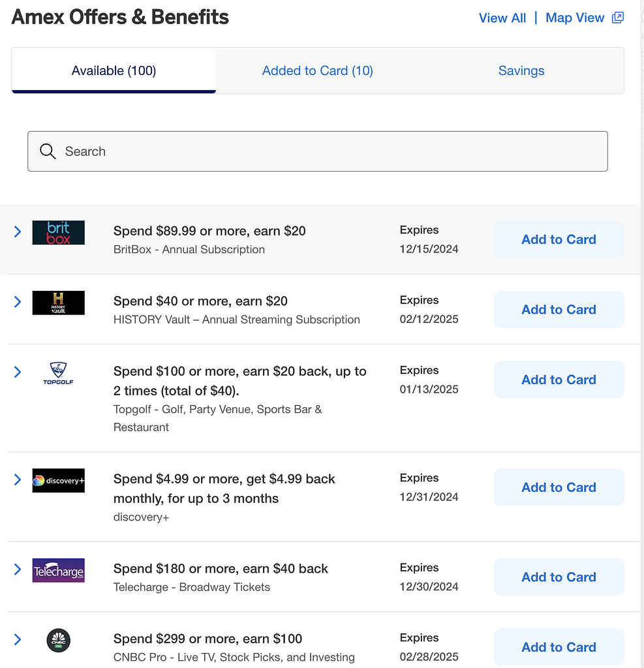Select 'Spend $40 or more, earn $20' text
The image size is (644, 668).
point(200,301)
